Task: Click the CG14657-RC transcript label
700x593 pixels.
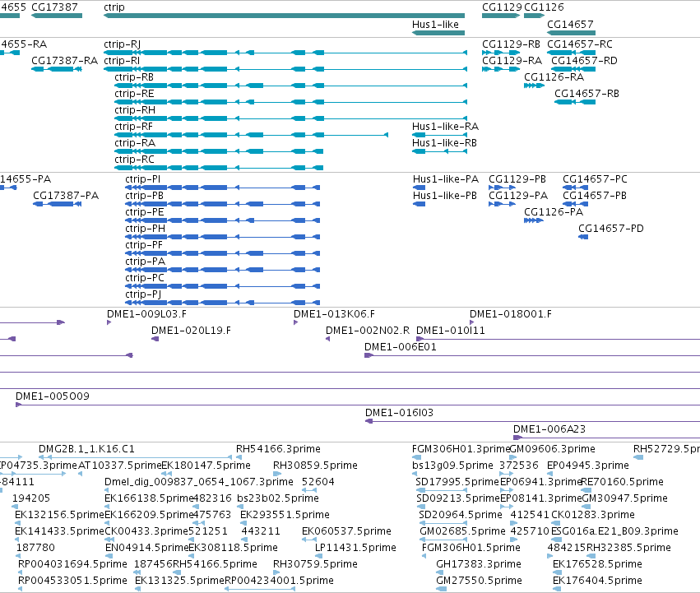Action: (x=579, y=44)
